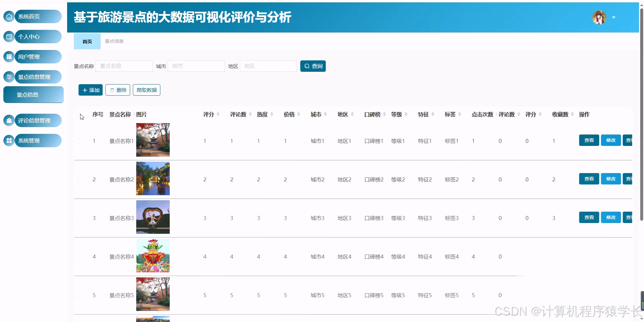Click the 用户管理 sidebar icon
Screen dimensions: 644x322
tap(9, 56)
